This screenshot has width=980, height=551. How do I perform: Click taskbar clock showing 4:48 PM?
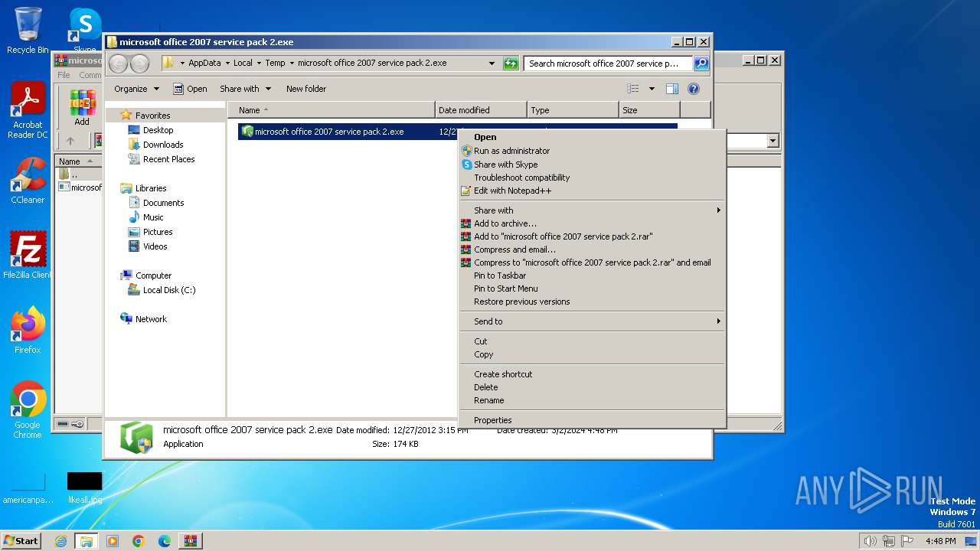coord(940,541)
